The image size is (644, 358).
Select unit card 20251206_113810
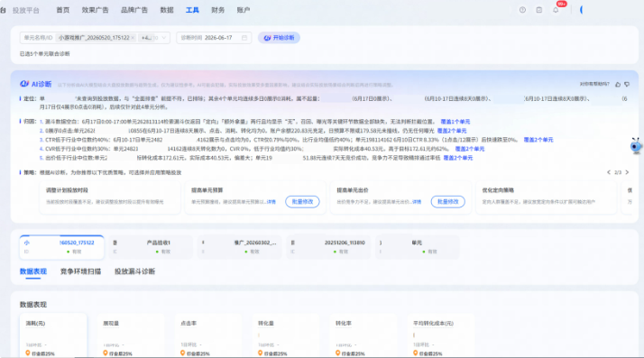tap(328, 247)
